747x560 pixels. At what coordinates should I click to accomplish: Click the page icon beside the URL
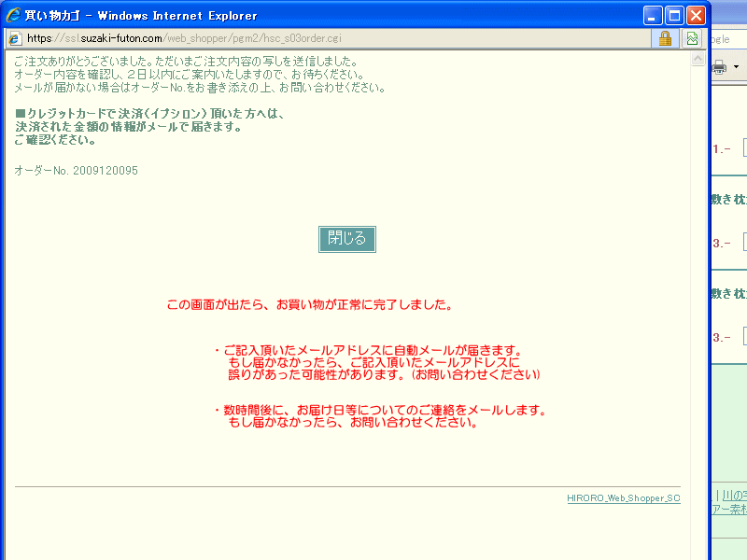click(x=15, y=38)
